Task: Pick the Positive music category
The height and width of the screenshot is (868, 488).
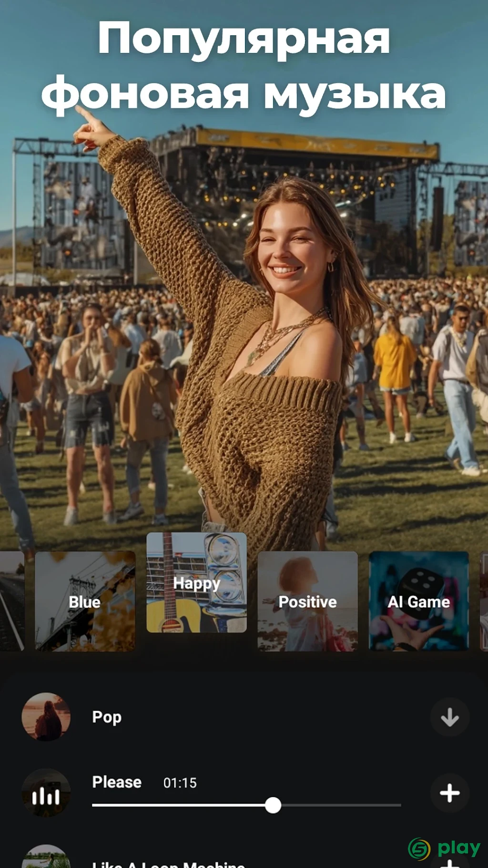Action: [307, 601]
